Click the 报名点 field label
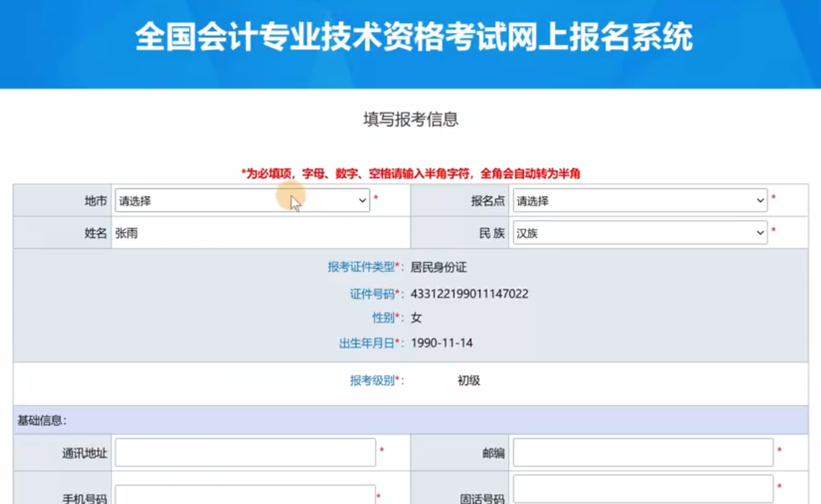 (488, 200)
